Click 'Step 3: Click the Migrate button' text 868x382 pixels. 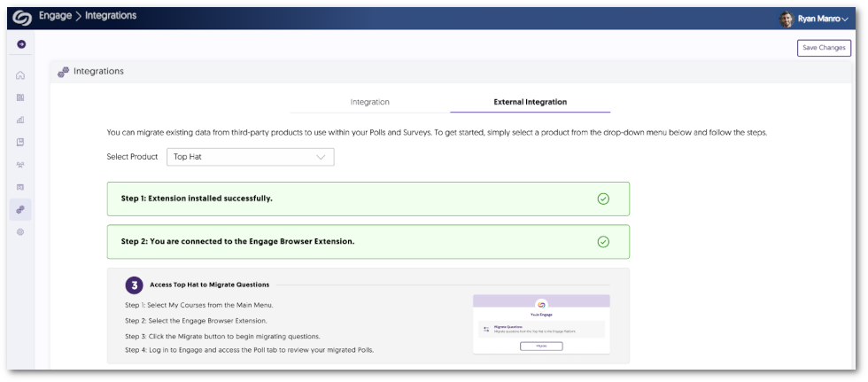click(222, 336)
